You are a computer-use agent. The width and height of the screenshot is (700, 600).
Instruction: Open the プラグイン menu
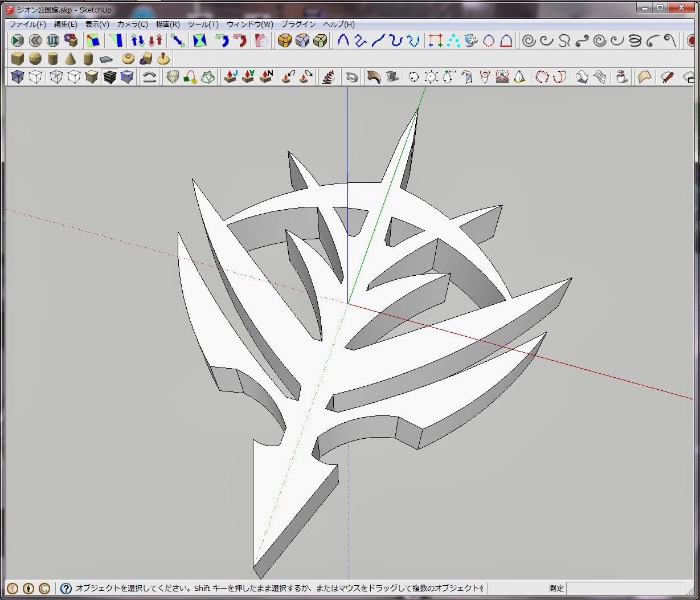pos(298,25)
